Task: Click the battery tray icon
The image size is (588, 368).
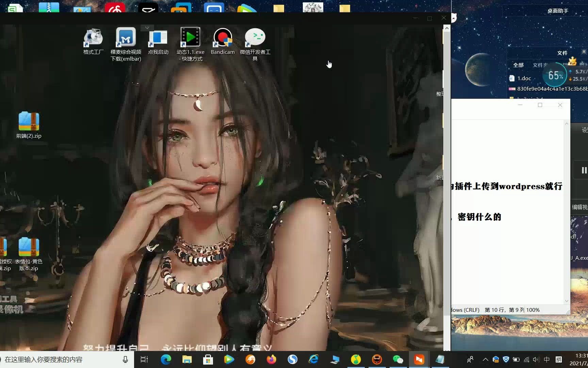Action: 516,359
